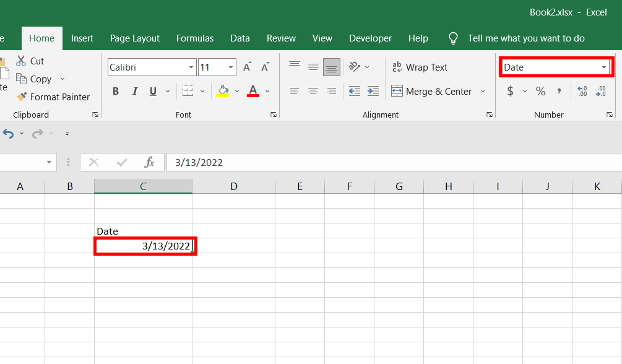Open the Help tab
Screen dimensions: 622x364
tap(418, 38)
